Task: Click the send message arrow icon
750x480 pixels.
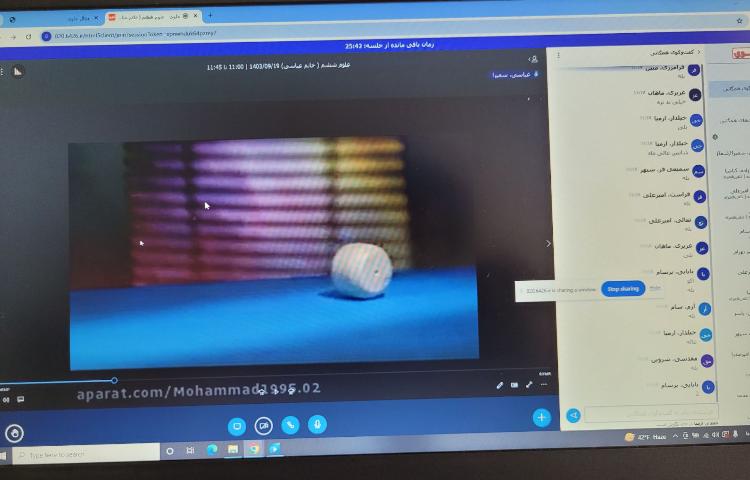Action: tap(573, 415)
